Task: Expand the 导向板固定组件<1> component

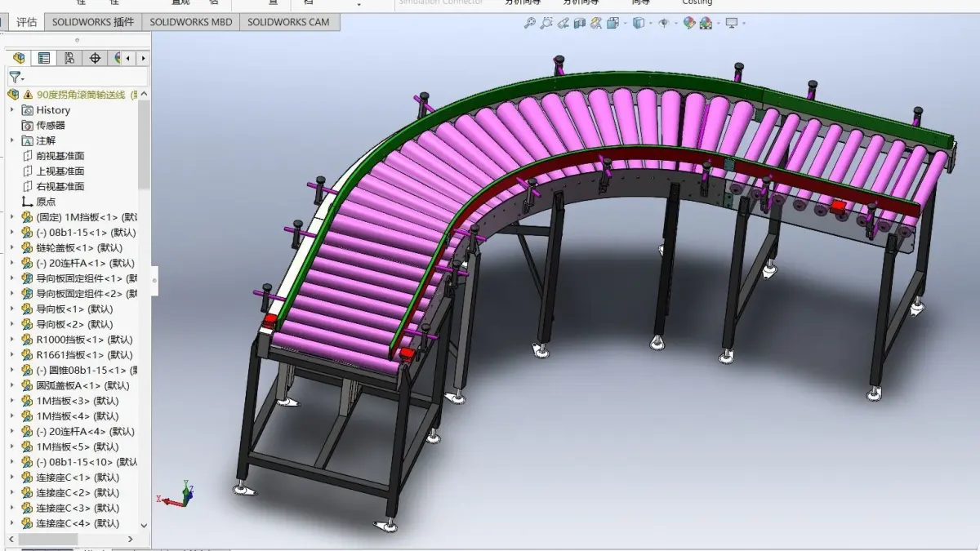Action: (12, 278)
